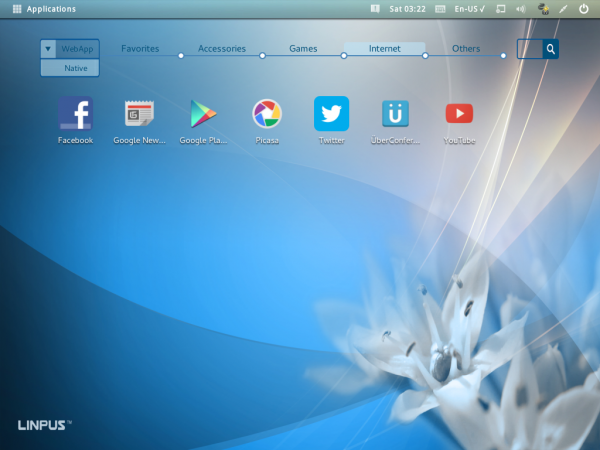Open the Applications grid icon in the top bar
Image resolution: width=600 pixels, height=450 pixels.
pyautogui.click(x=17, y=9)
